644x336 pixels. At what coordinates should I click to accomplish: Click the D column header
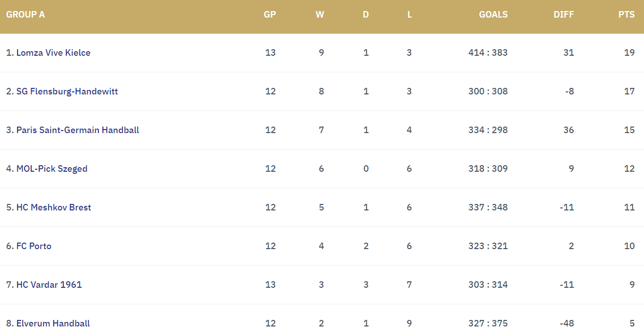[x=366, y=15]
